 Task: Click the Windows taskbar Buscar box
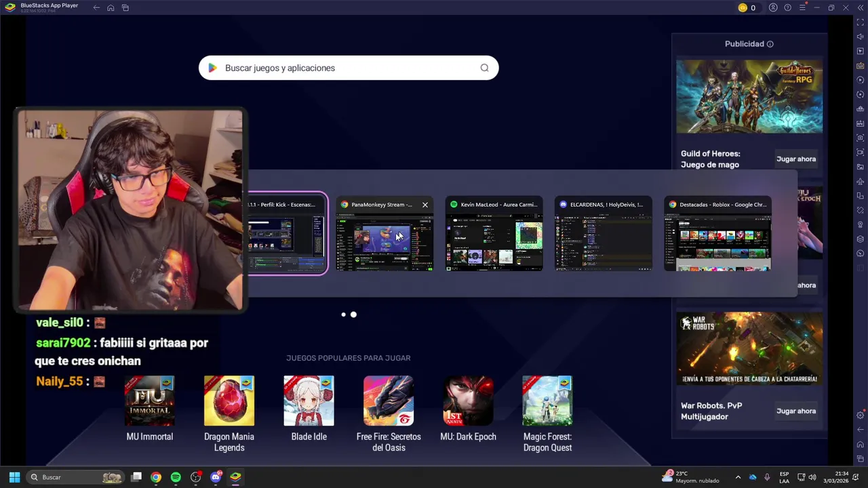[x=75, y=477]
